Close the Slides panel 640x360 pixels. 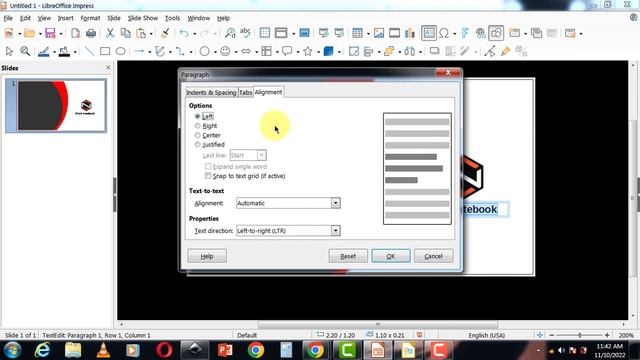pos(108,68)
